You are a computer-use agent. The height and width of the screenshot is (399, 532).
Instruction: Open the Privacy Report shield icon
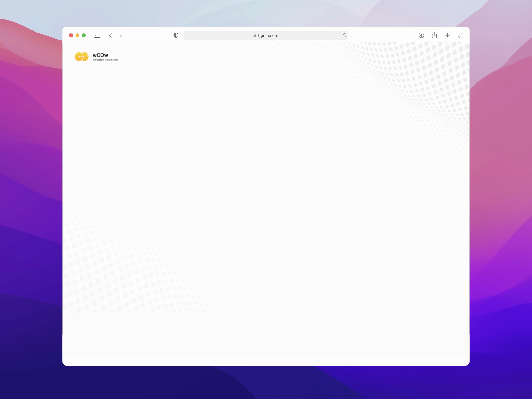[x=176, y=35]
